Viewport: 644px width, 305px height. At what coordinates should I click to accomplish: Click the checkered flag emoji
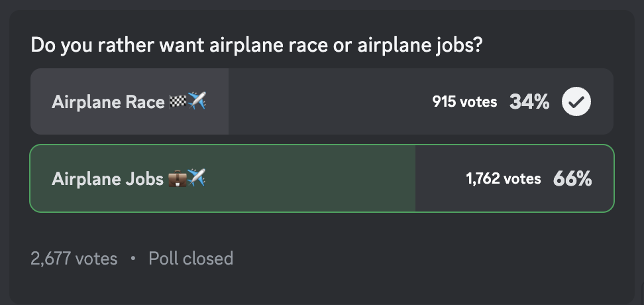[178, 101]
